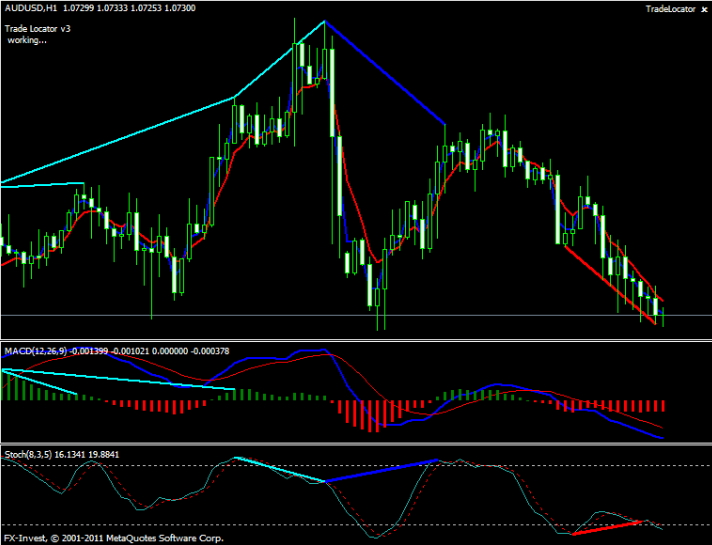Click the TradeLocator expert advisor label
The height and width of the screenshot is (545, 712).
tap(670, 9)
